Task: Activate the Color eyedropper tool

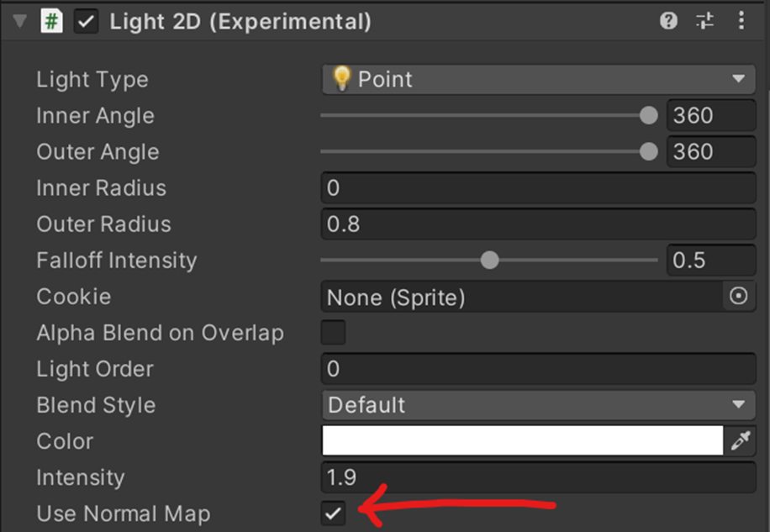Action: click(741, 440)
